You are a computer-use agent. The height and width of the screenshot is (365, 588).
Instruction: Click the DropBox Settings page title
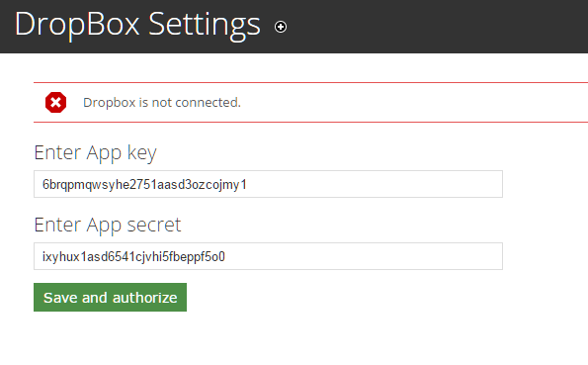point(137,25)
